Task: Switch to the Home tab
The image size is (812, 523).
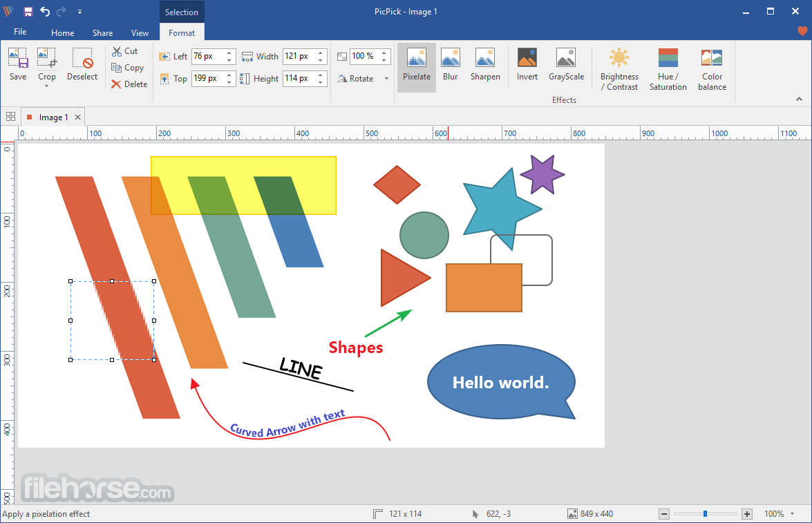Action: tap(63, 32)
